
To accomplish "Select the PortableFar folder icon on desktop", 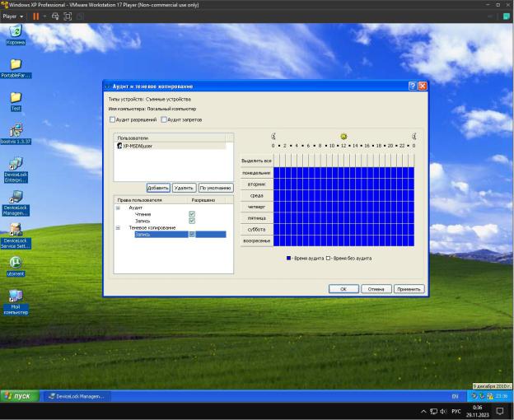I will click(16, 68).
